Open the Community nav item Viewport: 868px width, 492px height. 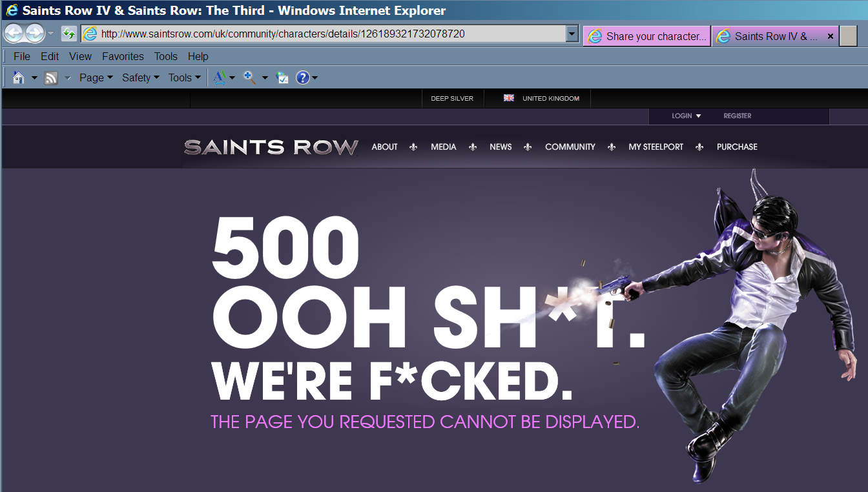570,147
